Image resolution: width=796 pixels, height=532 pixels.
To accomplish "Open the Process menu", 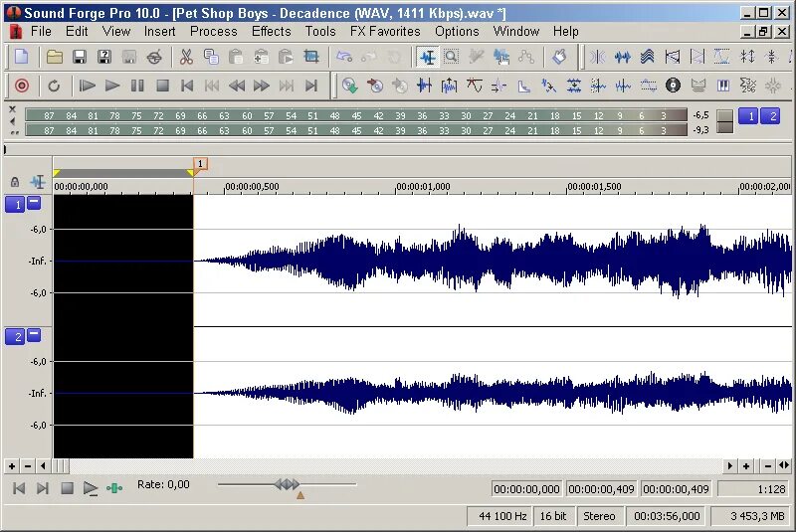I will tap(213, 32).
